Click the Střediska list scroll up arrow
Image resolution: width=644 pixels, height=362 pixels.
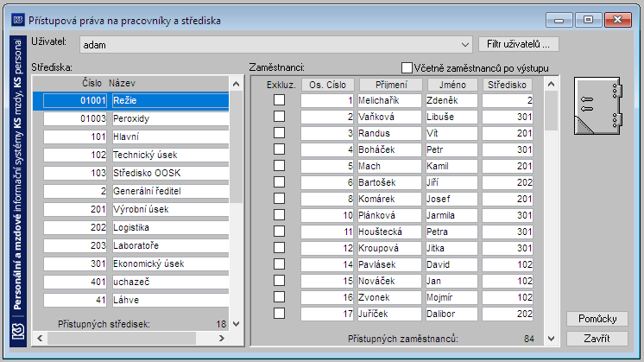(237, 84)
